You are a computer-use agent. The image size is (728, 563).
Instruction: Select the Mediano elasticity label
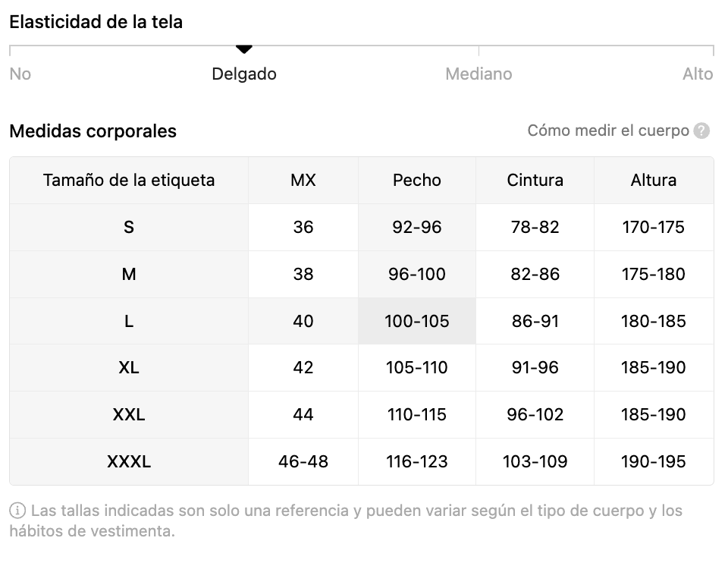[479, 74]
